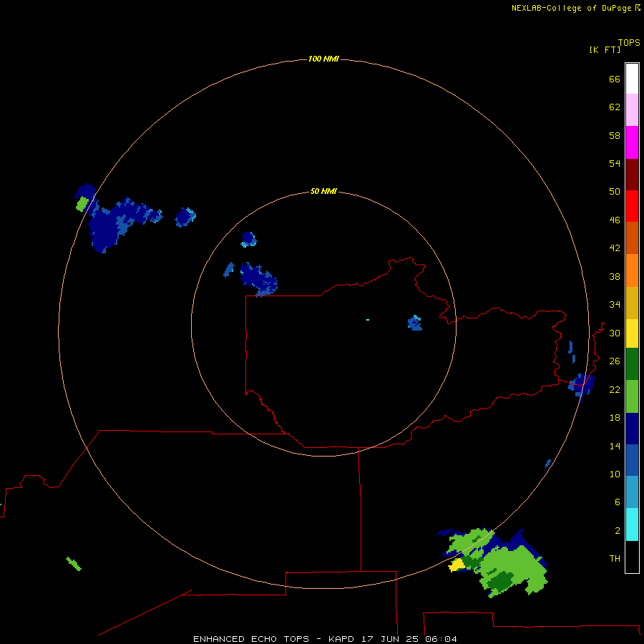Click the white 66K ft legend swatch
This screenshot has height=644, width=644.
click(x=632, y=79)
